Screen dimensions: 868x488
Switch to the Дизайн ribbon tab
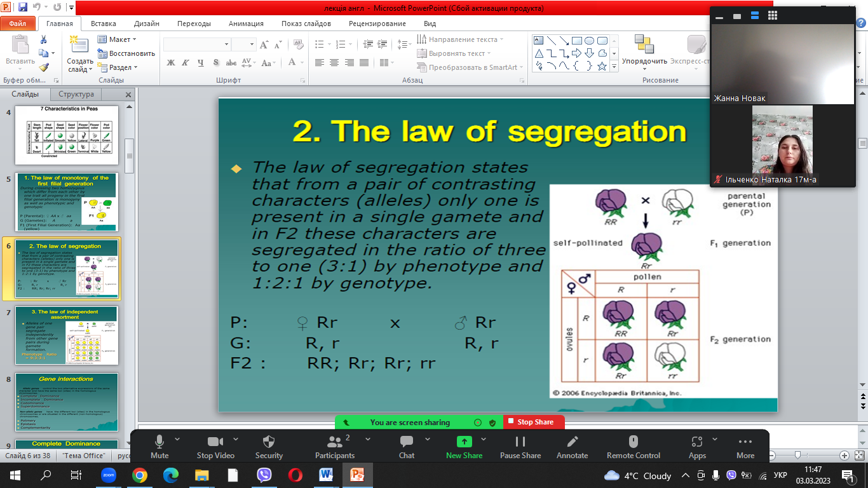[x=147, y=24]
